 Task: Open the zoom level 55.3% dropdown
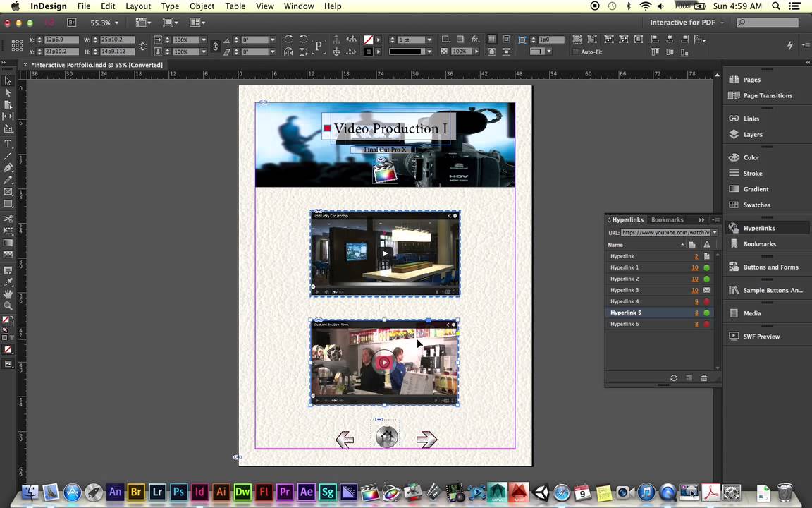pos(116,23)
